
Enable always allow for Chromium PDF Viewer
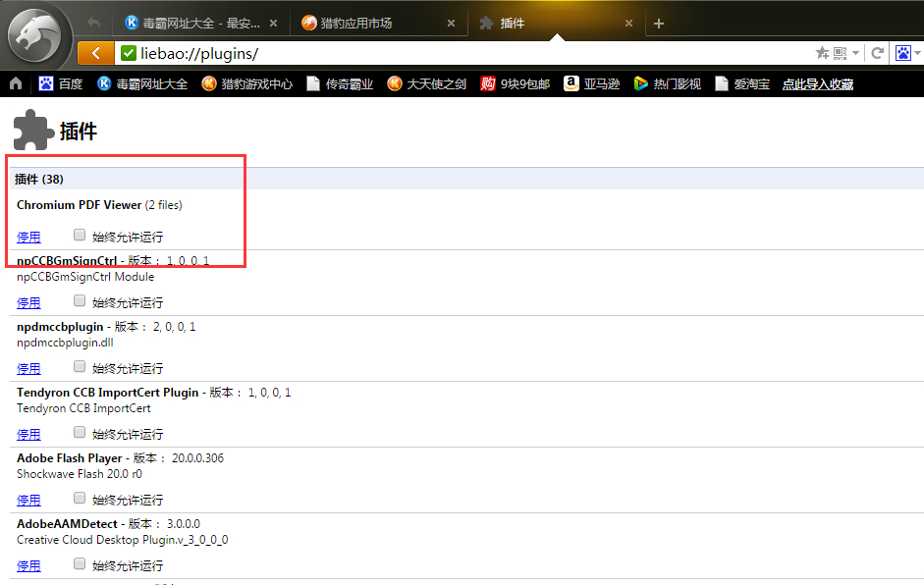(80, 236)
